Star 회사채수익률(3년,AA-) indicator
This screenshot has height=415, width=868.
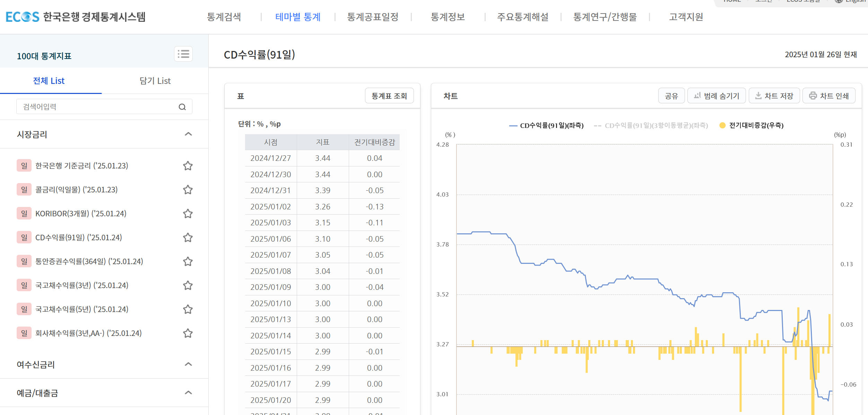tap(188, 333)
